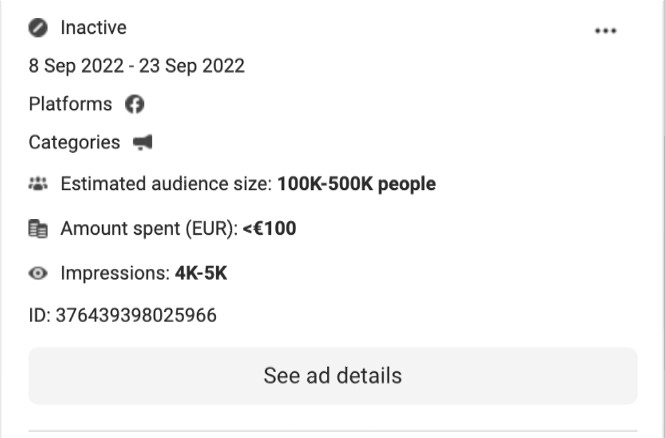Click the Facebook platform icon
665x438 pixels.
(x=134, y=104)
